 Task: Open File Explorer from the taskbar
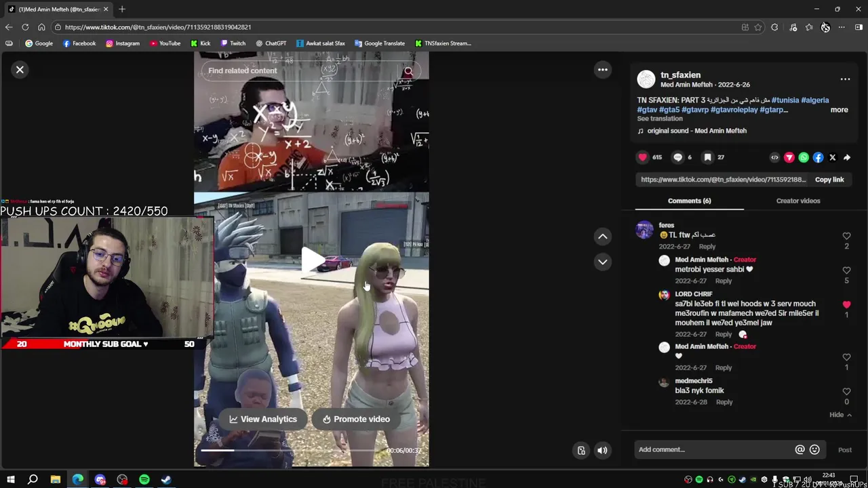click(x=56, y=480)
